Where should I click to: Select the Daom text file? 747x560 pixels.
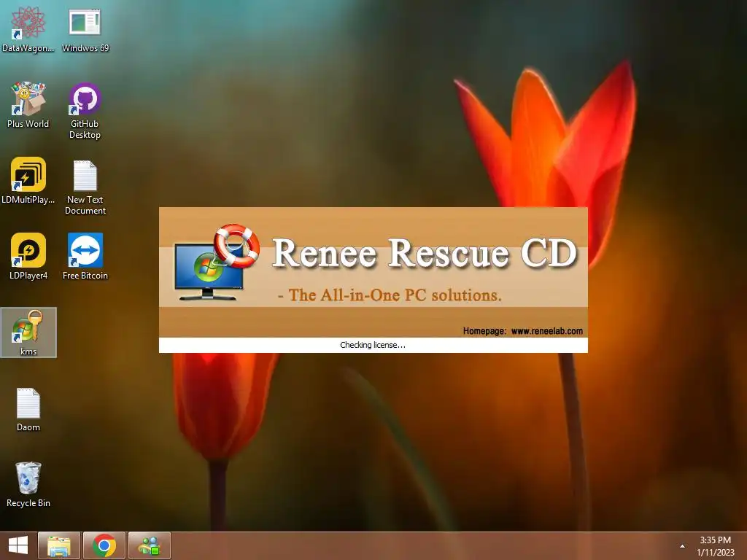(28, 408)
